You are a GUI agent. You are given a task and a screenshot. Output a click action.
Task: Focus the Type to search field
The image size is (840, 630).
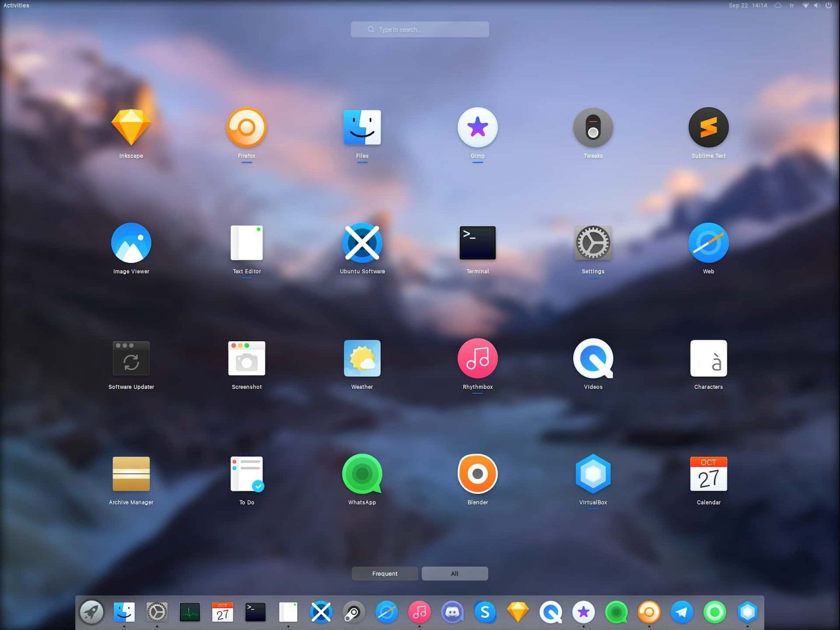pos(420,30)
